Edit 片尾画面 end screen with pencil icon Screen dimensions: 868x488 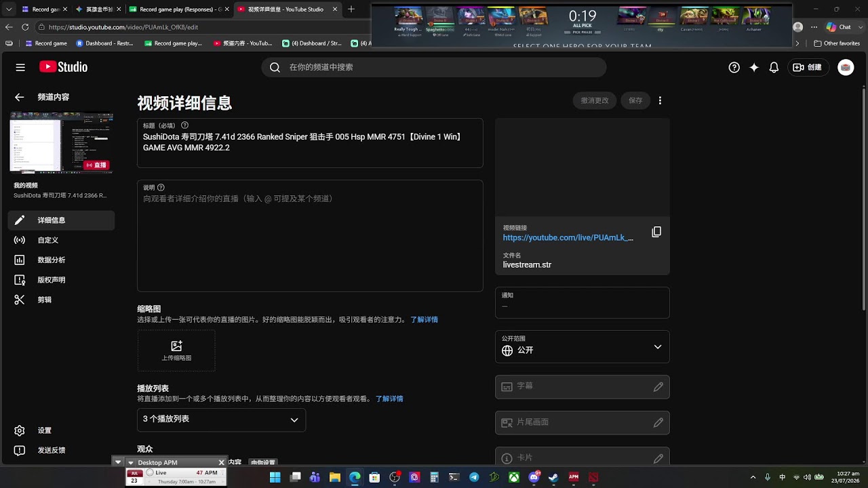pos(658,423)
